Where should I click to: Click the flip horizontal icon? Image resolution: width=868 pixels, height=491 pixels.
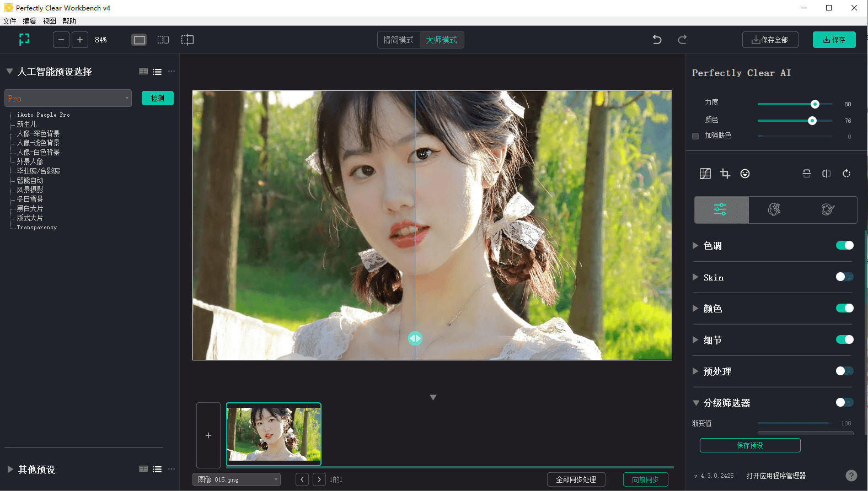[x=827, y=174]
